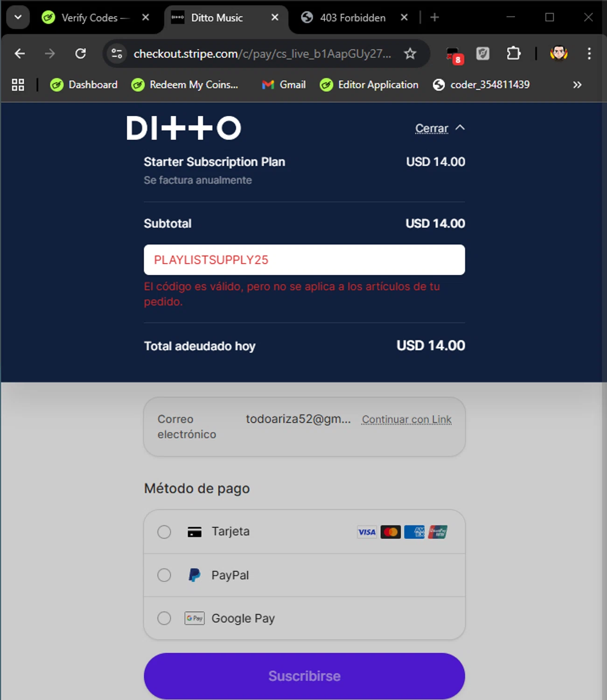Image resolution: width=607 pixels, height=700 pixels.
Task: Close the 403 Forbidden tab
Action: click(x=404, y=18)
